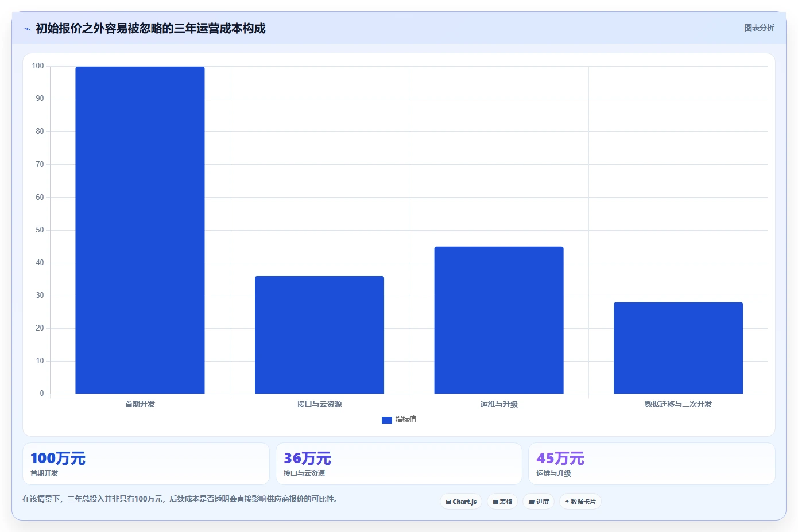
Task: Click the 数据迁移与二次开发 bar
Action: click(678, 348)
